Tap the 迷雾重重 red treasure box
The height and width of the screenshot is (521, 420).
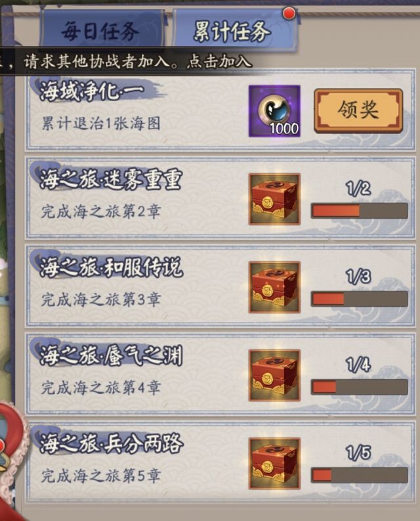[x=274, y=199]
